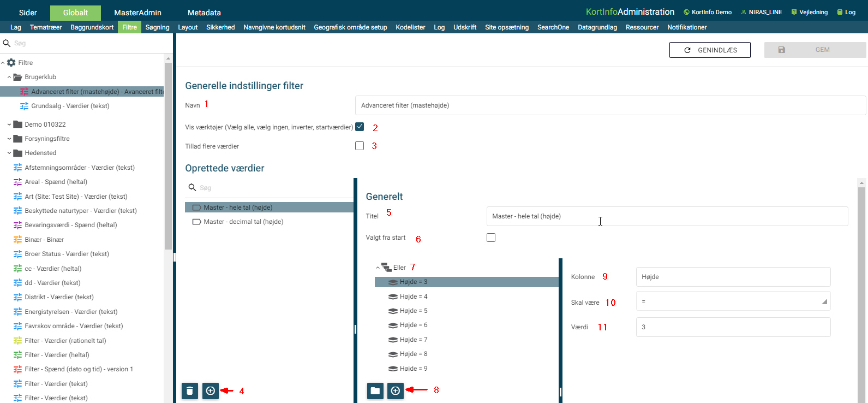
Task: Click the GENINDLÆS button
Action: [x=710, y=50]
